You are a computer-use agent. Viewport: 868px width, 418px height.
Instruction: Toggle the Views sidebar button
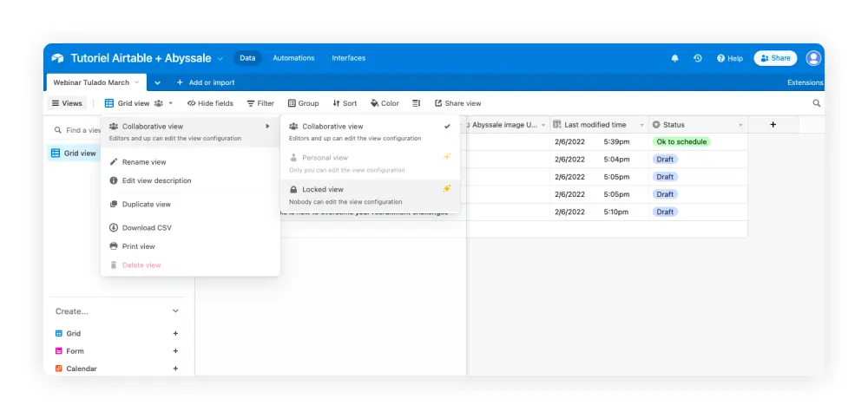67,103
